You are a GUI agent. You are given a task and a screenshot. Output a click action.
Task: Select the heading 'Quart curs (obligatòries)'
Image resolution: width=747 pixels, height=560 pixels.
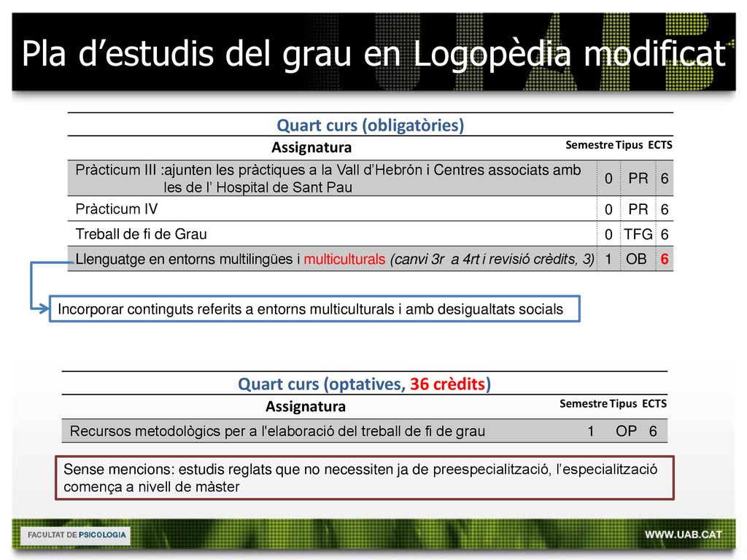tap(370, 125)
